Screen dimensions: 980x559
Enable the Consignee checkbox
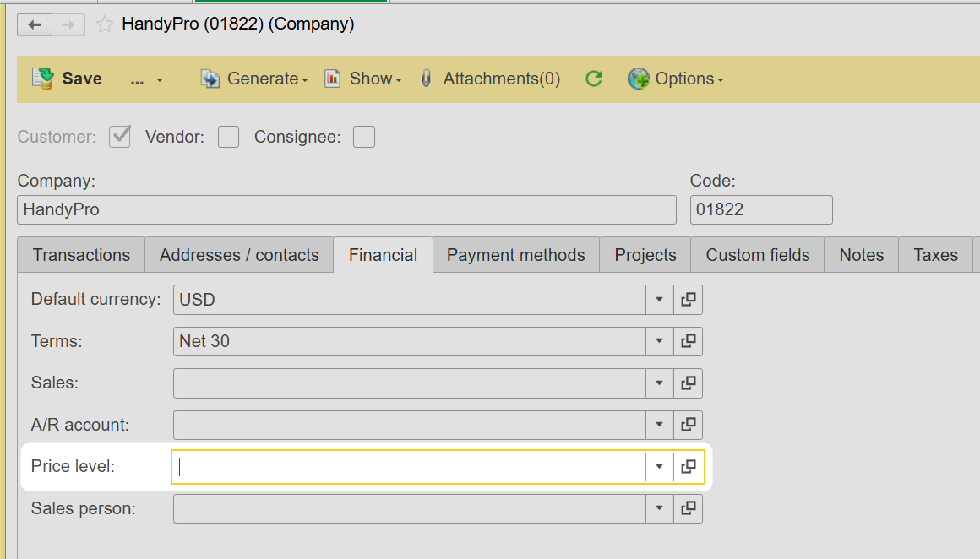point(364,137)
